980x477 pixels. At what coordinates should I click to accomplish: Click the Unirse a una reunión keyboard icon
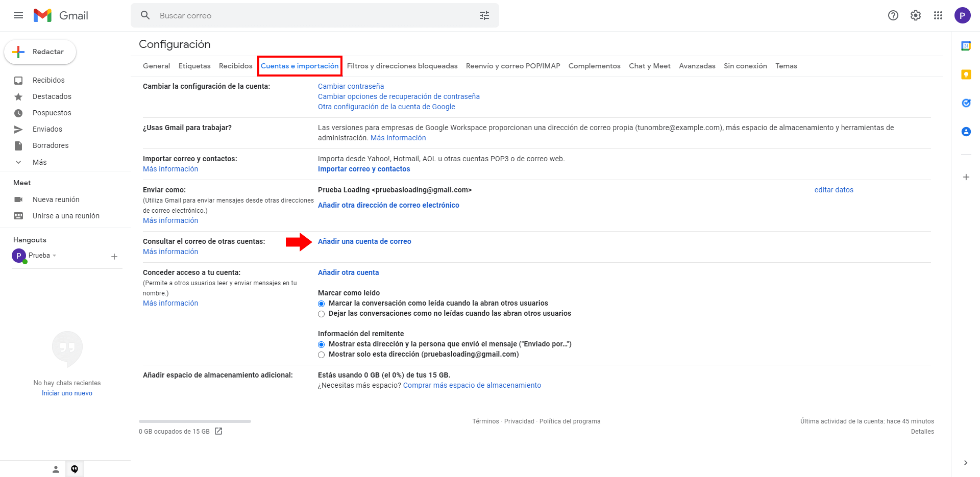(18, 216)
